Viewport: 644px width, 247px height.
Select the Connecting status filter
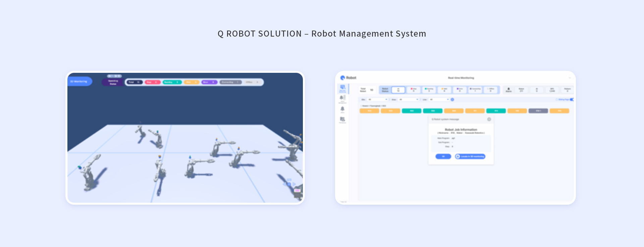coord(475,90)
